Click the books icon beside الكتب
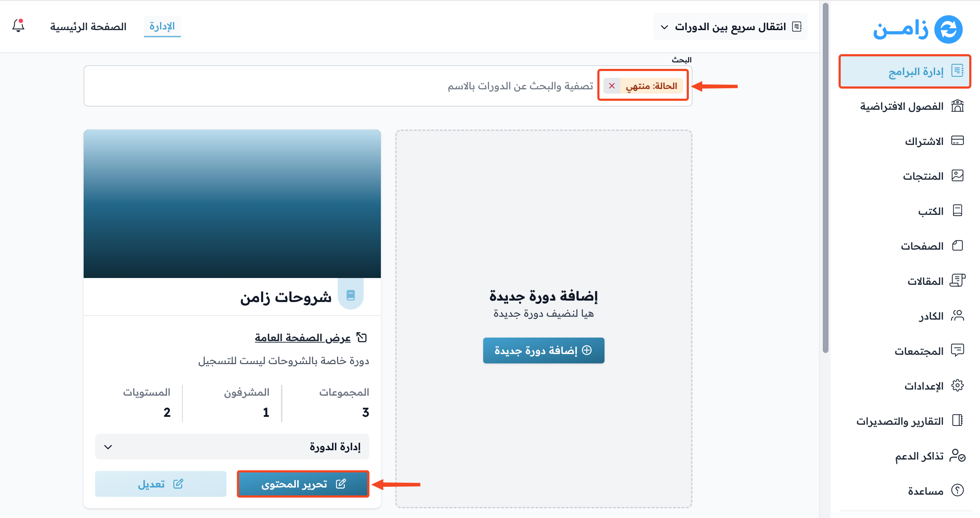The width and height of the screenshot is (980, 518). click(x=957, y=211)
